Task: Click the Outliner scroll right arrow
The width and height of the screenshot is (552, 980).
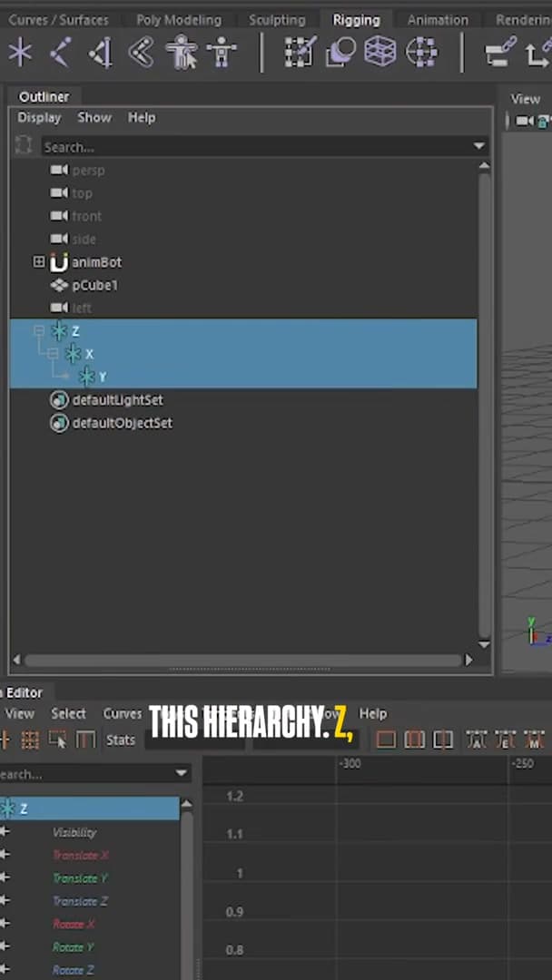Action: [469, 660]
